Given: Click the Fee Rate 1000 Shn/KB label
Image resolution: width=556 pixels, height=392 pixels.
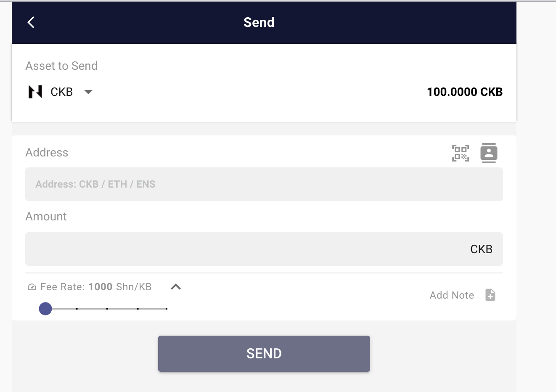Looking at the screenshot, I should (96, 287).
